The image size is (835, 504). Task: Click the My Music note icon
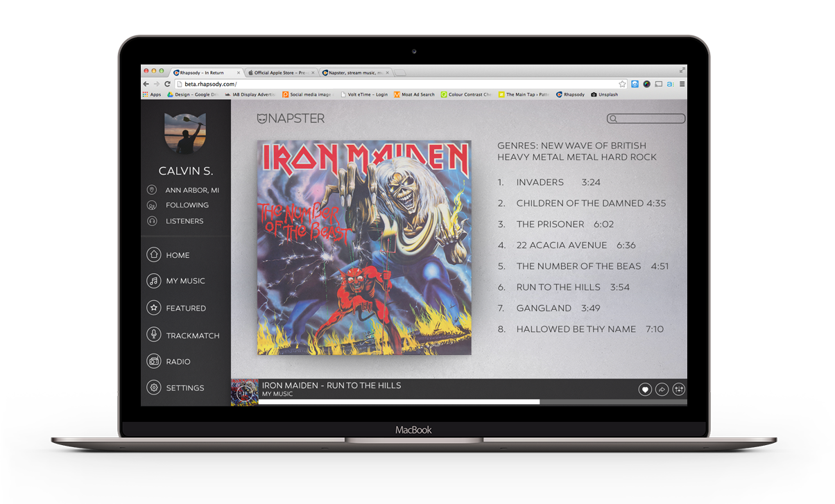click(x=153, y=281)
